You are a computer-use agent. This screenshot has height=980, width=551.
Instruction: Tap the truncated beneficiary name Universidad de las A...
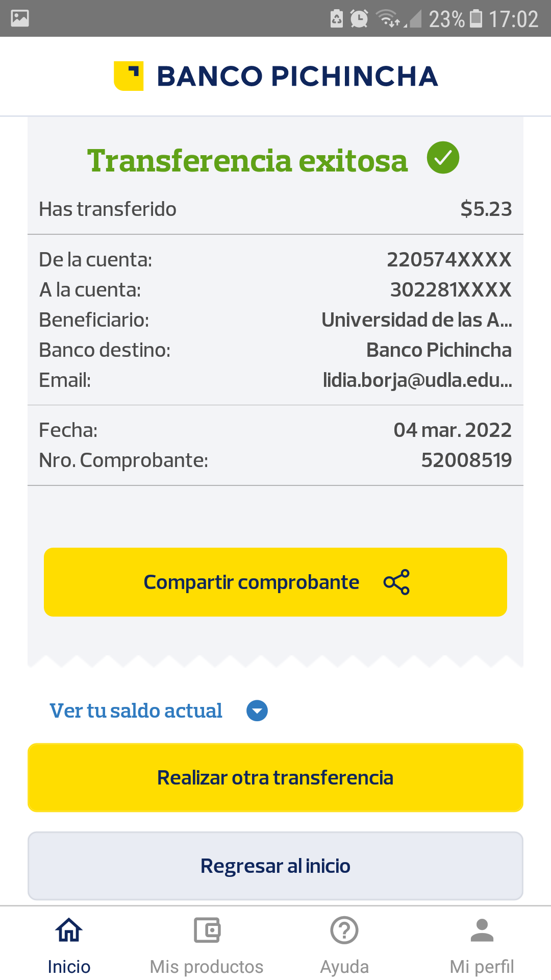coord(416,320)
